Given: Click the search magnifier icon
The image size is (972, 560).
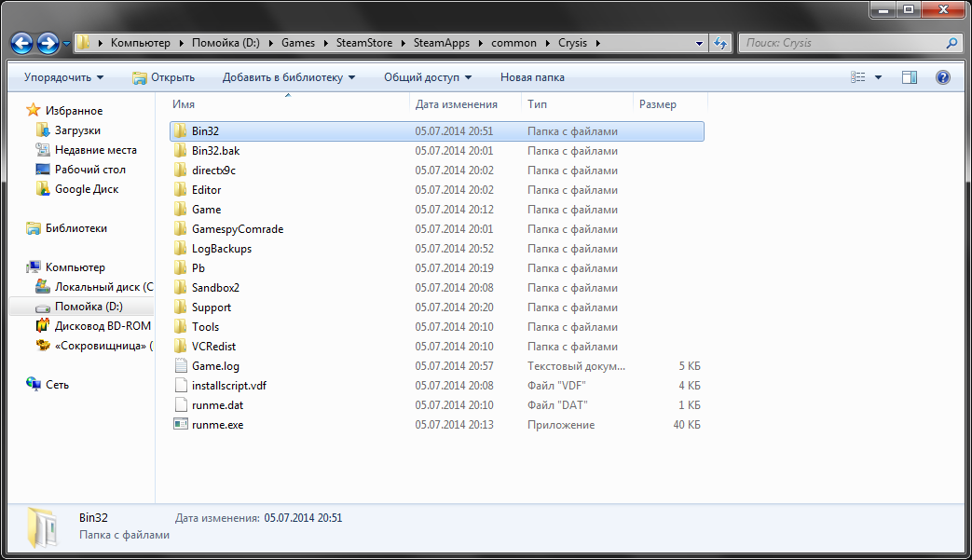Looking at the screenshot, I should [952, 43].
